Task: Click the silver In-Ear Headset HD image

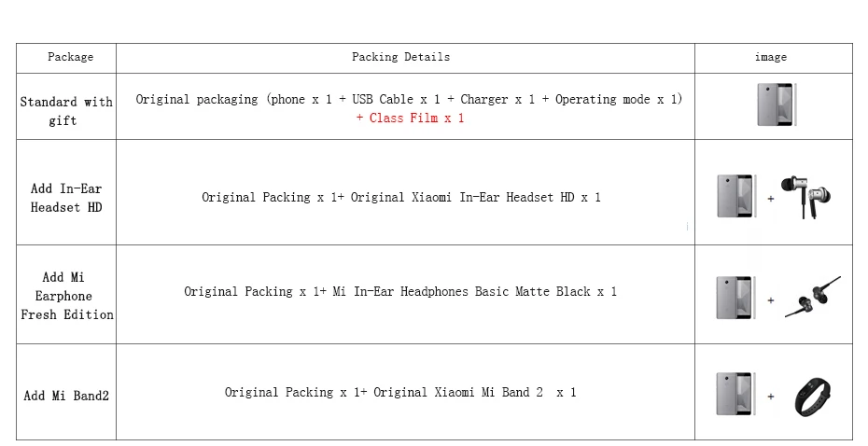Action: coord(805,197)
